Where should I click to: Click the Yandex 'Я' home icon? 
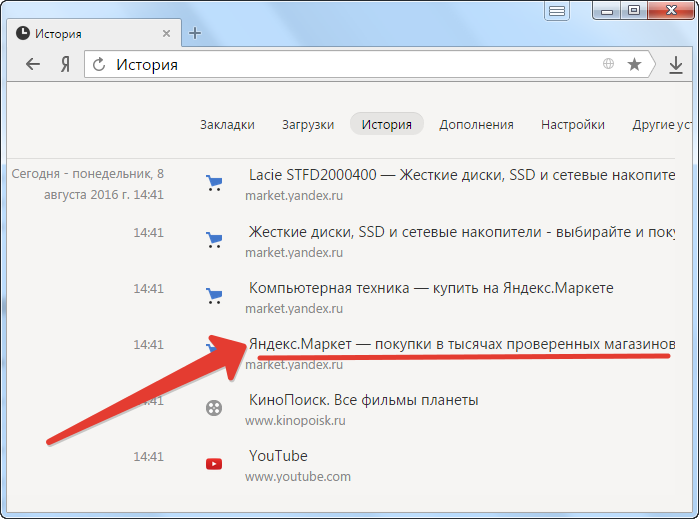point(64,65)
